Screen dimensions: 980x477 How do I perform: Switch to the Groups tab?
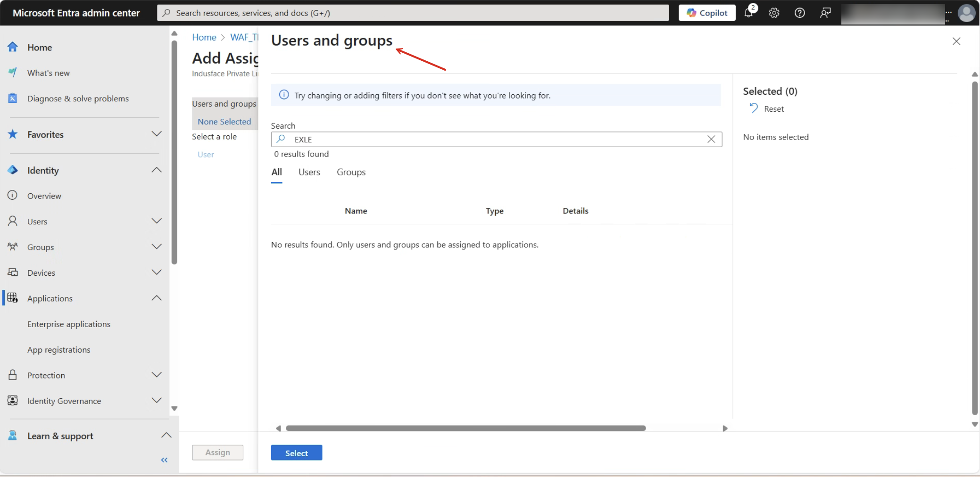click(351, 173)
